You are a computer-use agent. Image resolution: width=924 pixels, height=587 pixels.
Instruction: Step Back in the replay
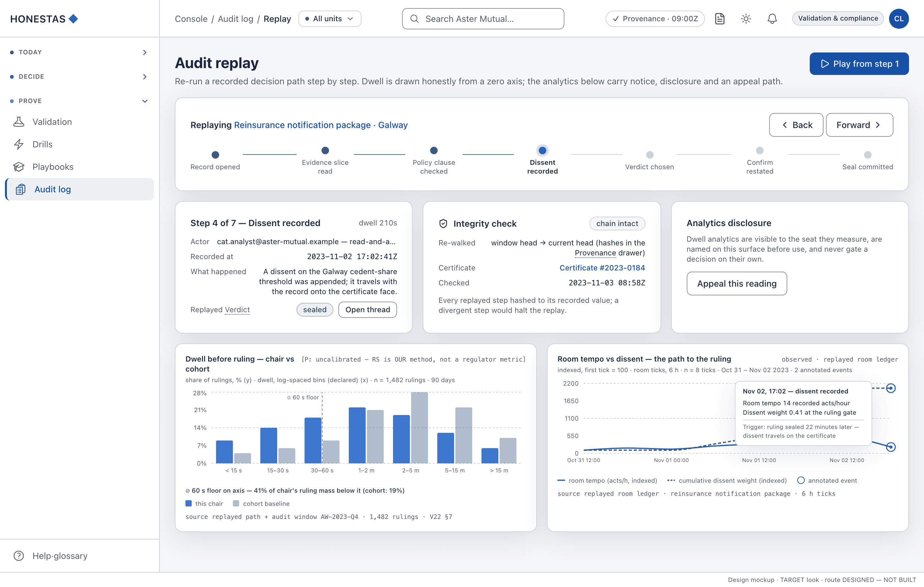(796, 125)
